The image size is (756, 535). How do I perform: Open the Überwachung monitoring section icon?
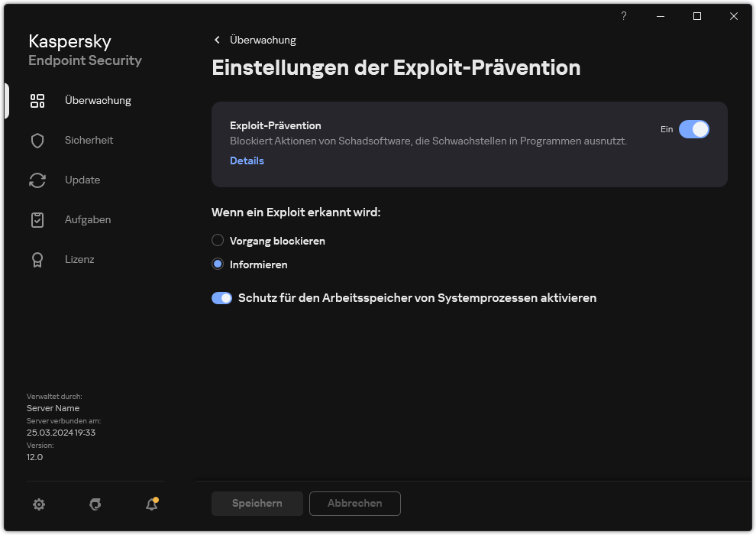pyautogui.click(x=37, y=100)
